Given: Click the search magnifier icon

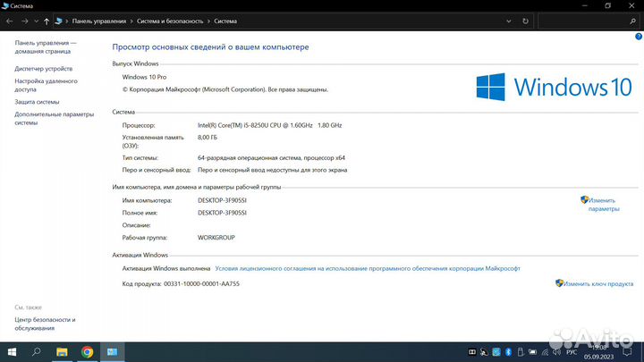Looking at the screenshot, I should (x=633, y=21).
